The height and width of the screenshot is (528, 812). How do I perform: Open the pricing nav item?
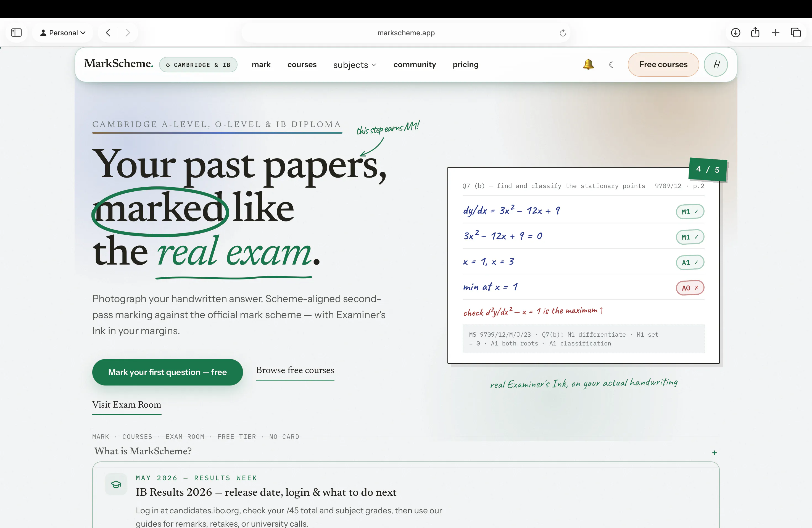tap(465, 64)
